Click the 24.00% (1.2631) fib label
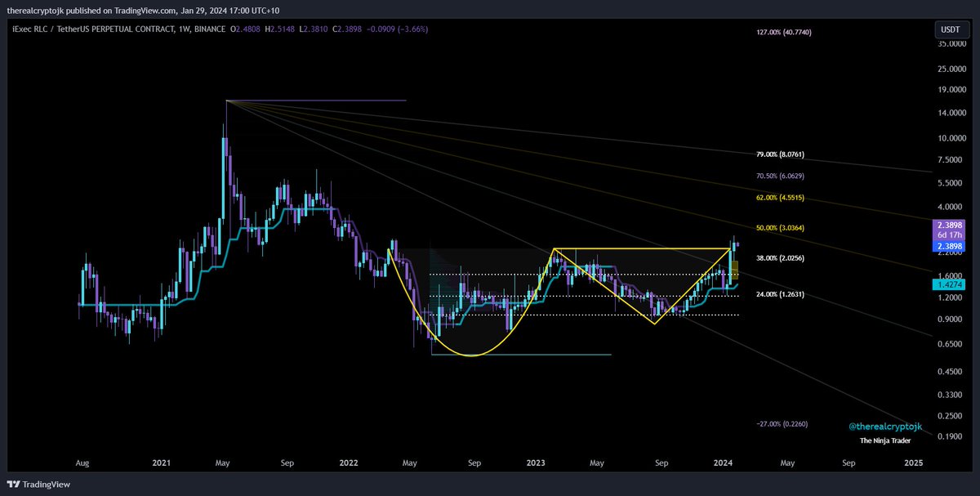This screenshot has height=496, width=980. (782, 294)
